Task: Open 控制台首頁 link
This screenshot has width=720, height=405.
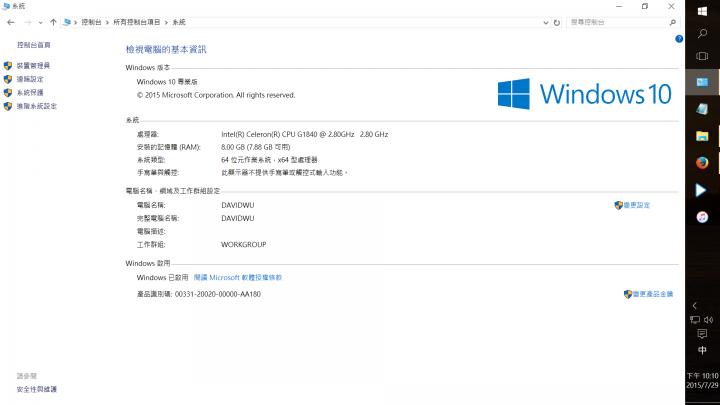Action: point(34,45)
